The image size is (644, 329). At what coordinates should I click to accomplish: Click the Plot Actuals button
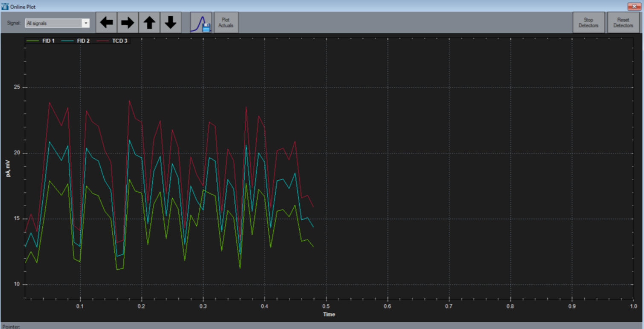pos(226,22)
